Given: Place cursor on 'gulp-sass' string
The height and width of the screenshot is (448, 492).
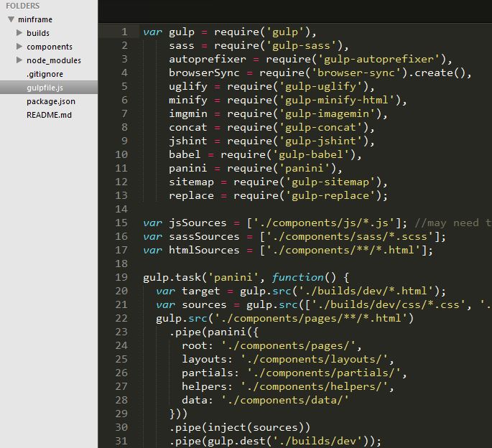Looking at the screenshot, I should tap(301, 45).
